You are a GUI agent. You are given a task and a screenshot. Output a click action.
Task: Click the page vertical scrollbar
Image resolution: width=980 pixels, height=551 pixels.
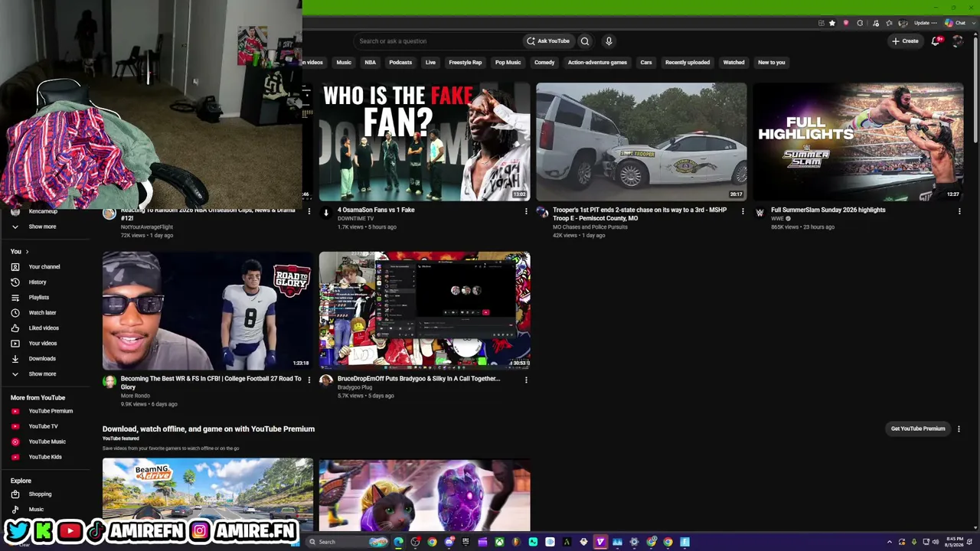(x=975, y=92)
